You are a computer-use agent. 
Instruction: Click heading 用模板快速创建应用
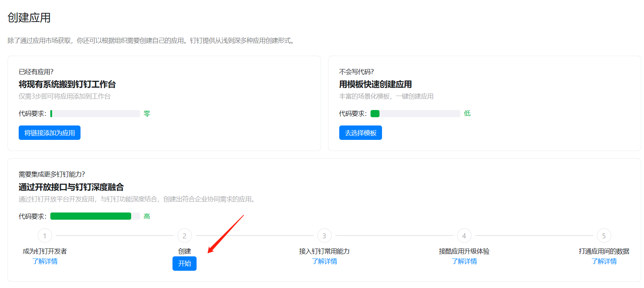coord(376,84)
